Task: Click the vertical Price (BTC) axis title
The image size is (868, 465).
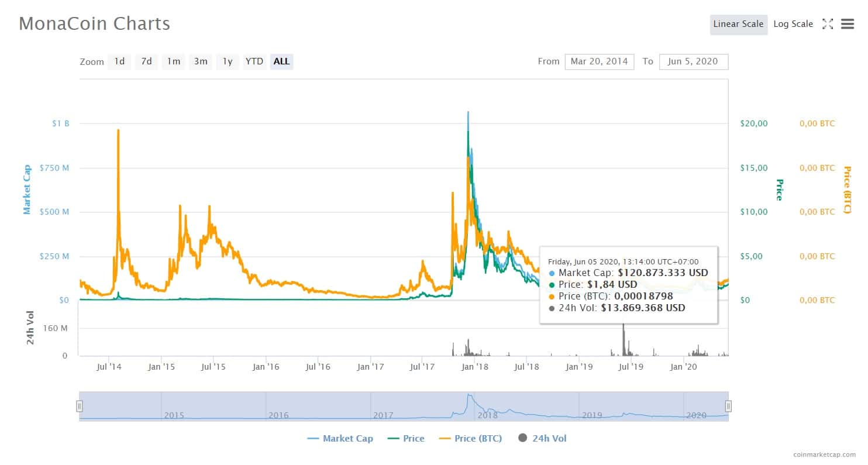Action: click(847, 190)
